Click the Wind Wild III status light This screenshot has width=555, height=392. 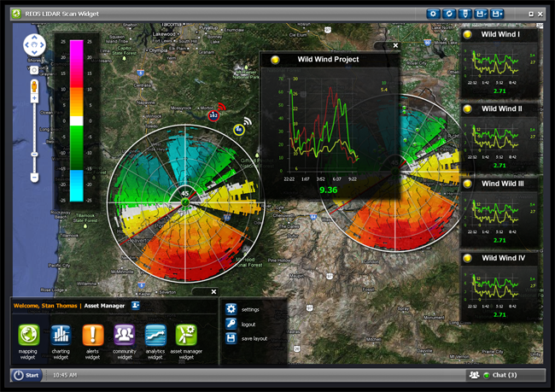[x=468, y=184]
